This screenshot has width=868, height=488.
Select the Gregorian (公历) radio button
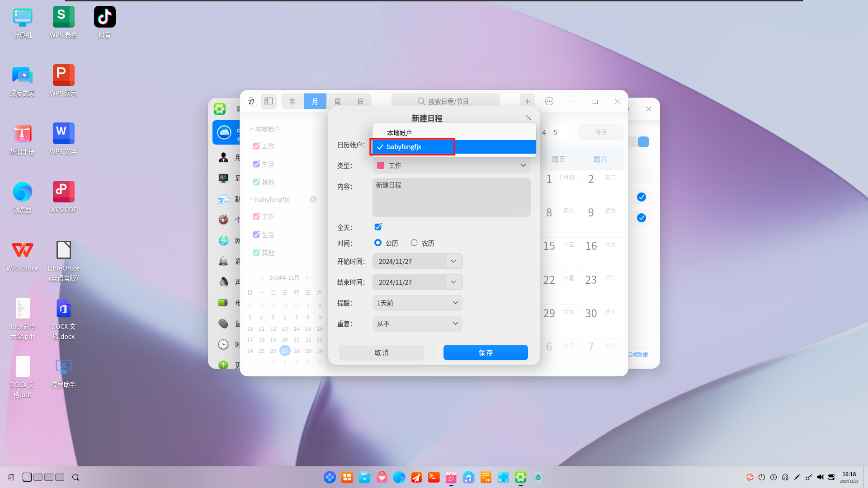pyautogui.click(x=378, y=243)
